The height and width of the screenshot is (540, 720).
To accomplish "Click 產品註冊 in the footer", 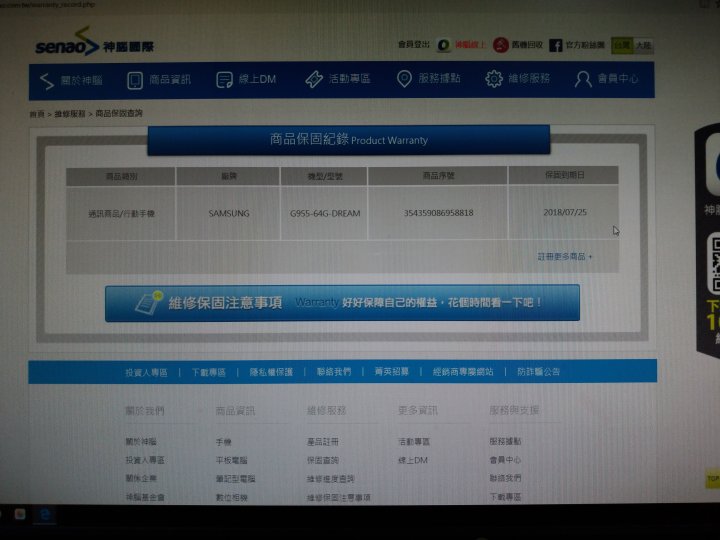I will click(323, 442).
